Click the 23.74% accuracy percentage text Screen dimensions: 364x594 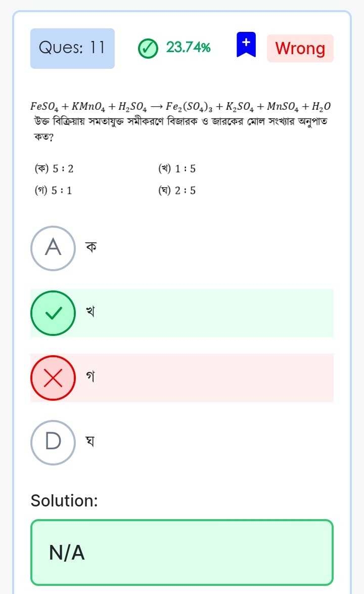click(189, 48)
